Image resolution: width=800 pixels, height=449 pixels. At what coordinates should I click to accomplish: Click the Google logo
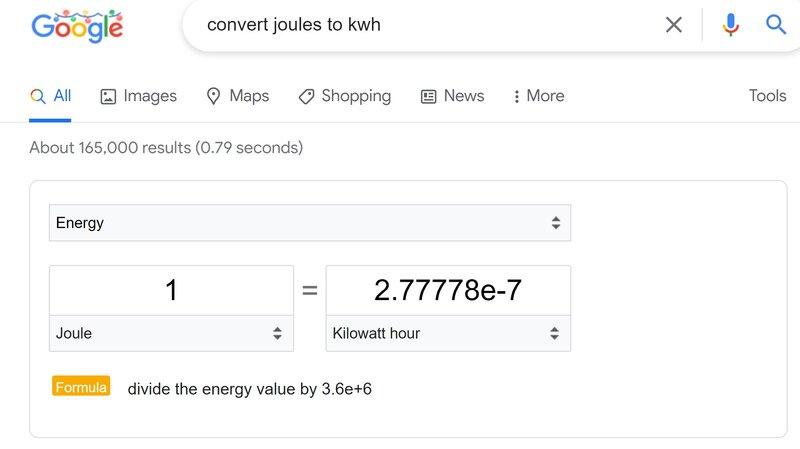77,26
